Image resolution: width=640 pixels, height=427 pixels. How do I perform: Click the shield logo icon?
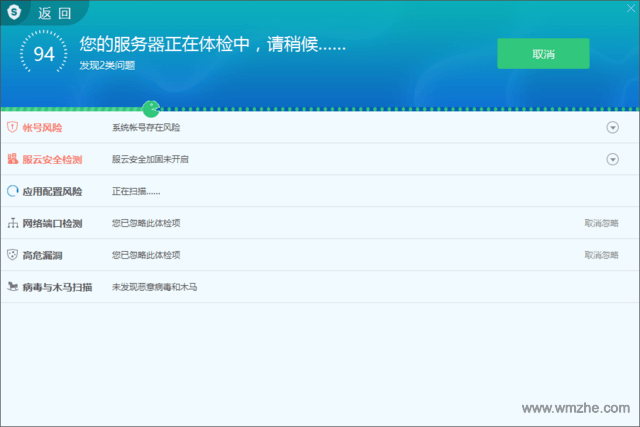pyautogui.click(x=14, y=12)
